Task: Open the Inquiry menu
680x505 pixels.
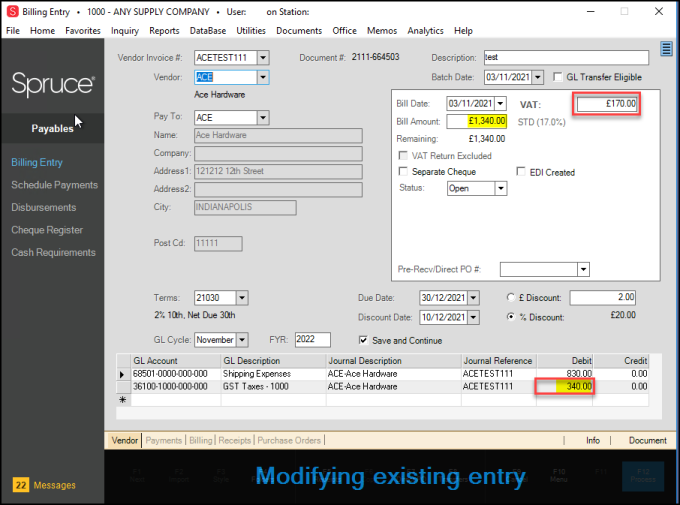Action: click(125, 31)
